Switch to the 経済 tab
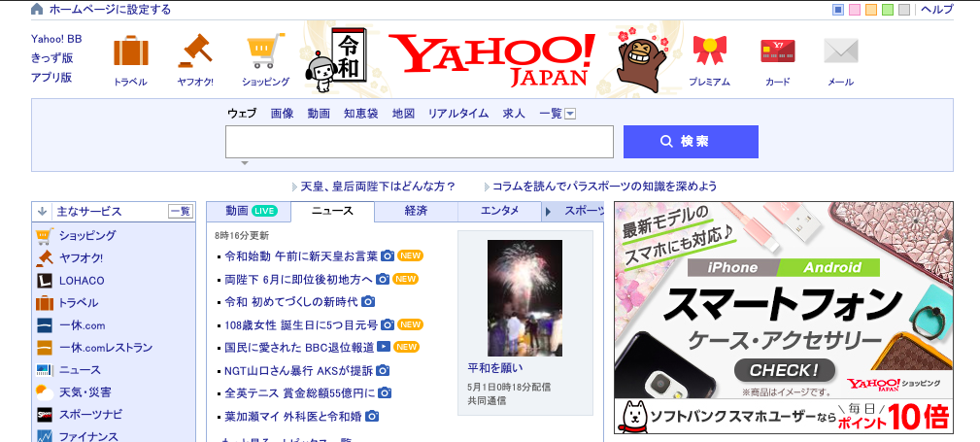The height and width of the screenshot is (442, 980). [417, 212]
